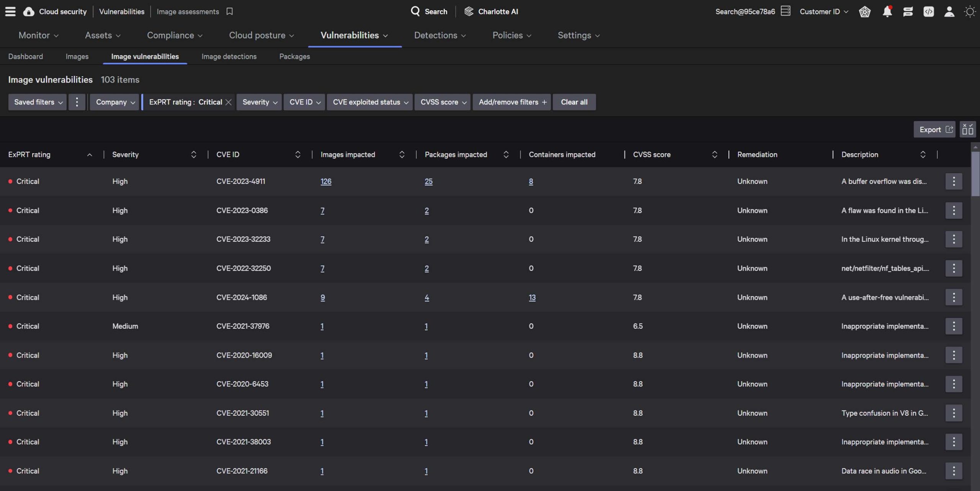
Task: Sort by Severity column
Action: pyautogui.click(x=193, y=154)
